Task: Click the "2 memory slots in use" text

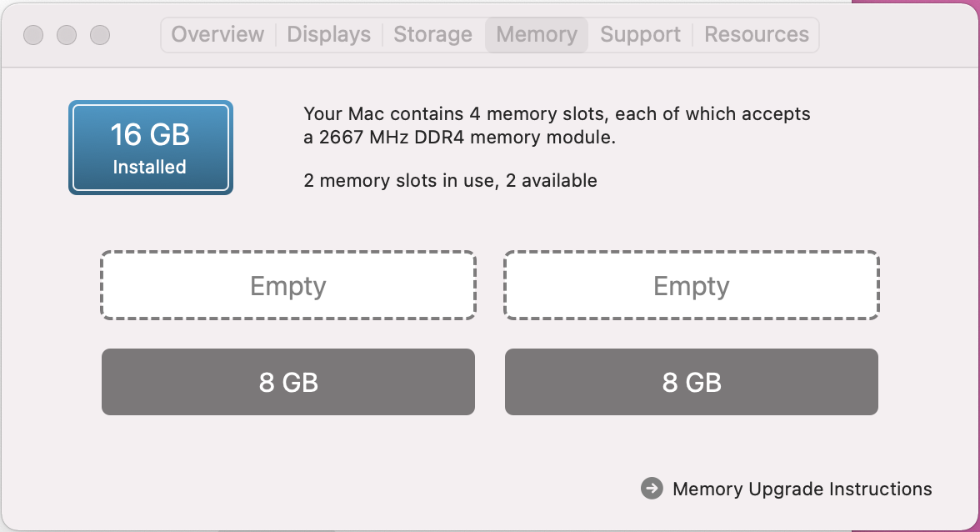Action: 450,180
